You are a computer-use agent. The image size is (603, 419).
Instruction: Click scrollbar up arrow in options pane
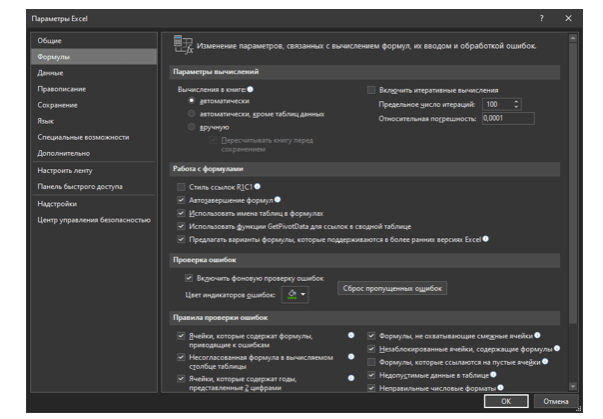573,38
